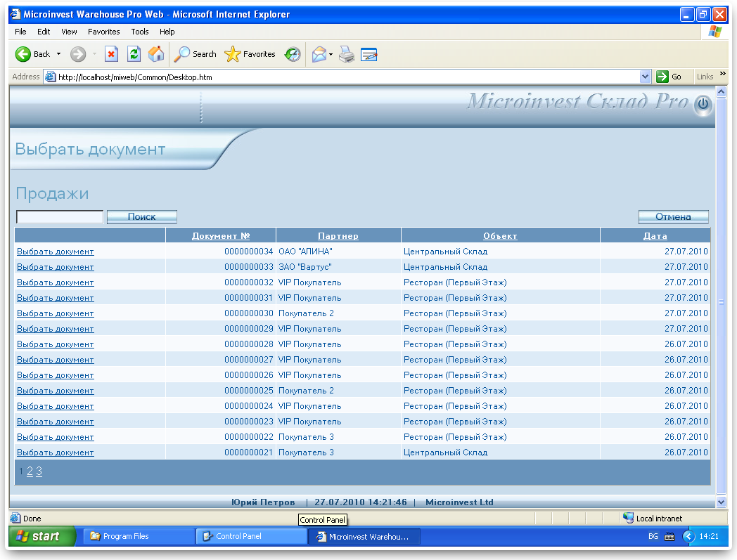The height and width of the screenshot is (560, 737).
Task: Click the power logout icon
Action: pyautogui.click(x=703, y=105)
